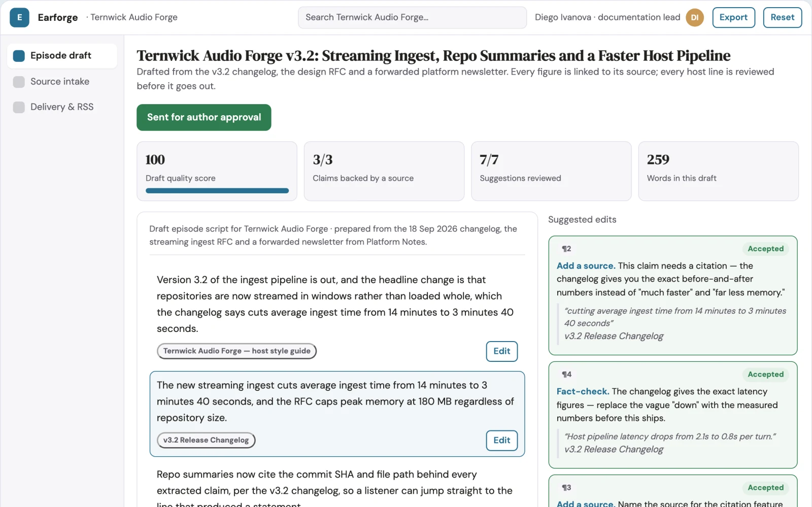The width and height of the screenshot is (812, 507).
Task: Select the Suggestions reviewed 7/7 card
Action: [x=551, y=171]
